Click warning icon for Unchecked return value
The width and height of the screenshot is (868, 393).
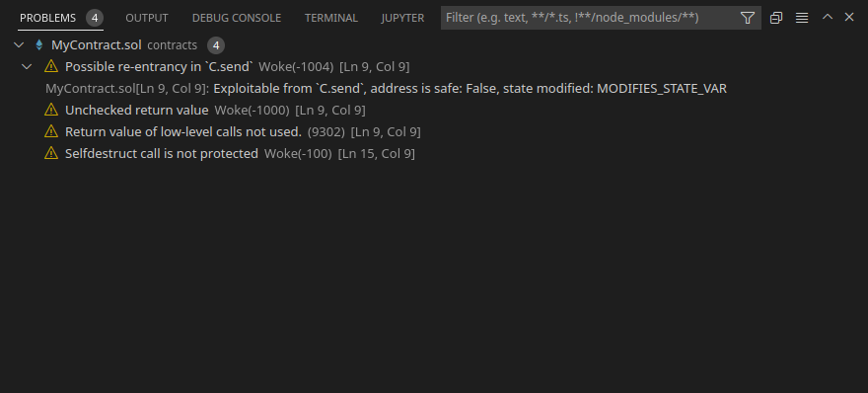51,110
